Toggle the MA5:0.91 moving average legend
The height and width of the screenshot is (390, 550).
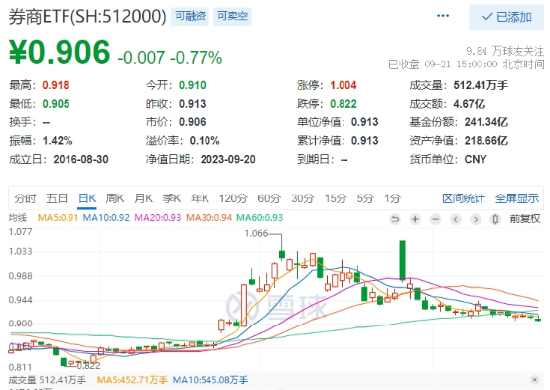[58, 218]
